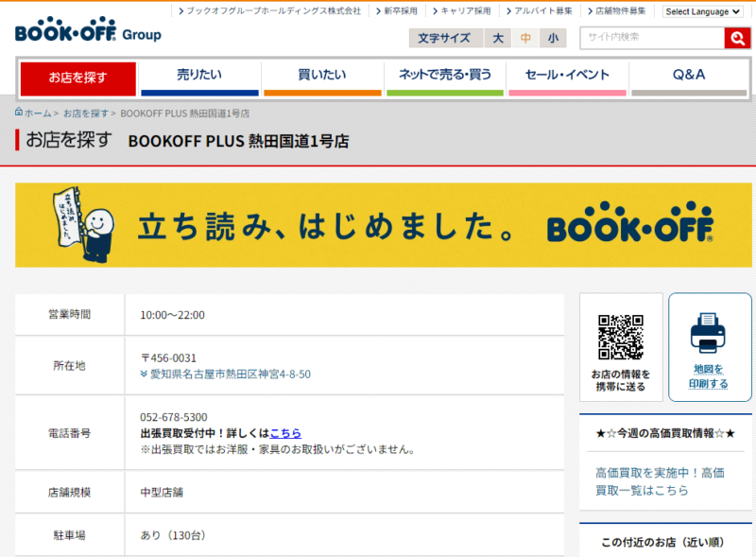Screen dimensions: 756x557
Task: Click the 所在地 row label
Action: click(69, 365)
